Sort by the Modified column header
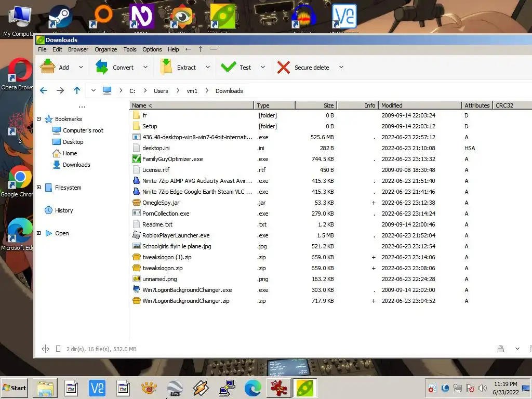 [420, 105]
